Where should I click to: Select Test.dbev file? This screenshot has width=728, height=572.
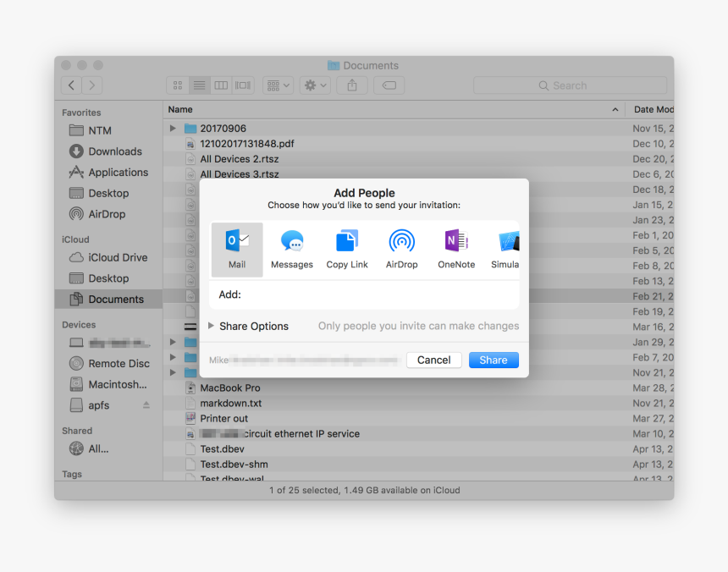(x=418, y=449)
